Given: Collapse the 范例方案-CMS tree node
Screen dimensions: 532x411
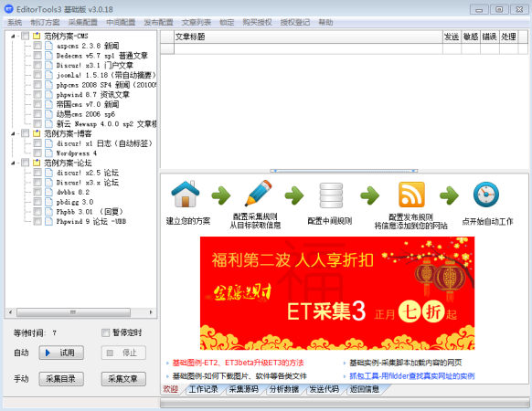Looking at the screenshot, I should 13,36.
